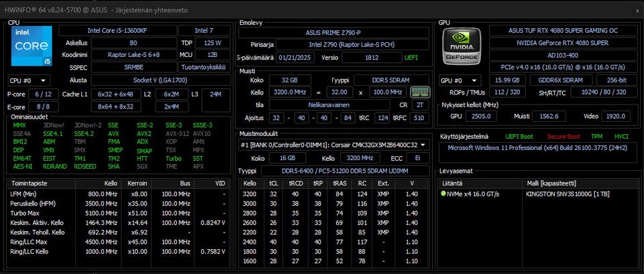The height and width of the screenshot is (274, 644).
Task: Click the ASUS PRIME Z790-P motherboard field
Action: [334, 32]
